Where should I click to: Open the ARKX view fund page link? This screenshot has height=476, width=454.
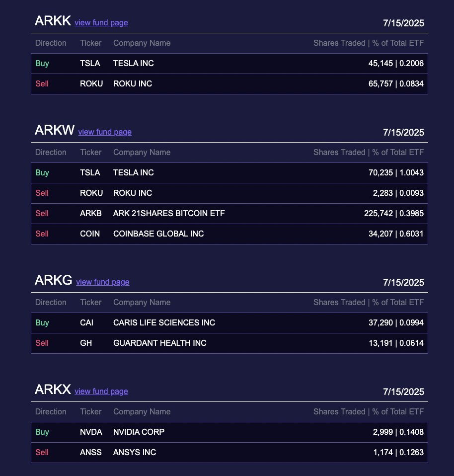click(101, 392)
